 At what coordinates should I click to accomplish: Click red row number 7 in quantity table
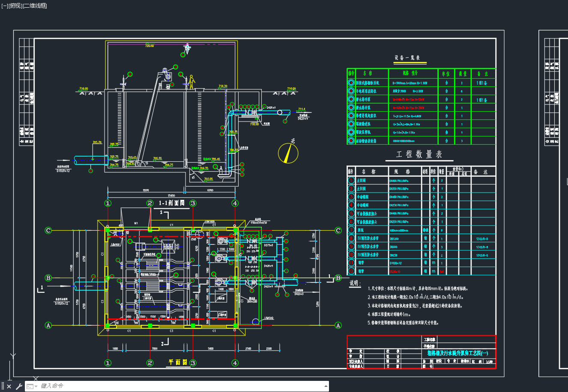[351, 230]
